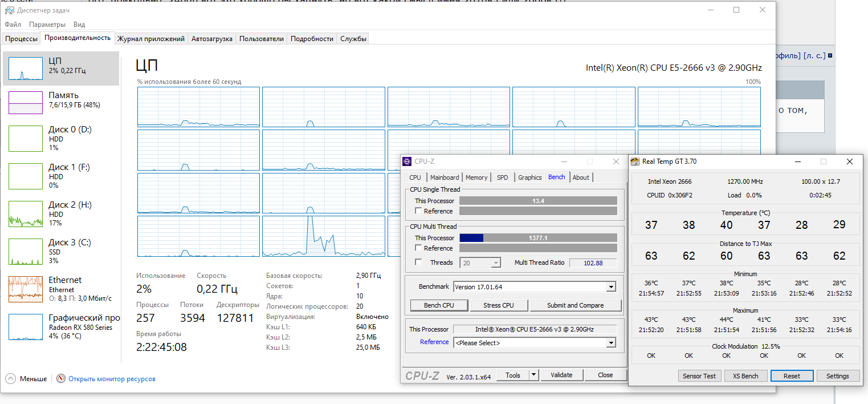
Task: Click the Reset button in Real Temp
Action: click(792, 376)
